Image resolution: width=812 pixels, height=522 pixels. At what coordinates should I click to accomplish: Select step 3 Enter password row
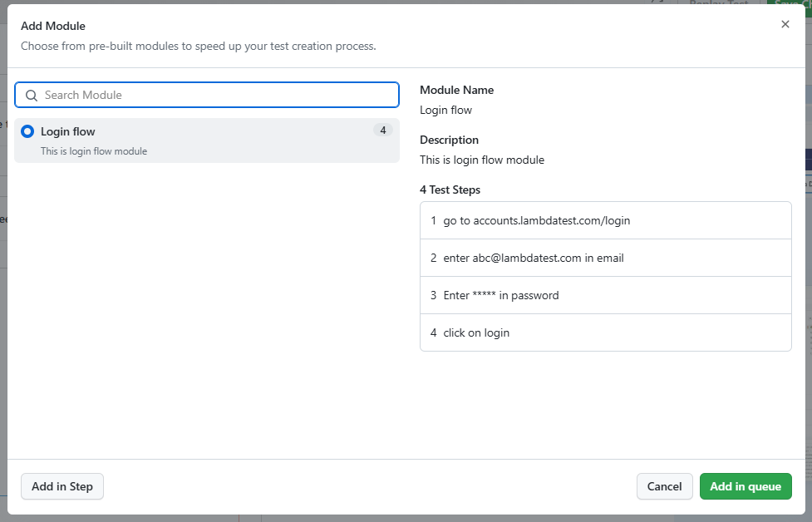[x=605, y=295]
